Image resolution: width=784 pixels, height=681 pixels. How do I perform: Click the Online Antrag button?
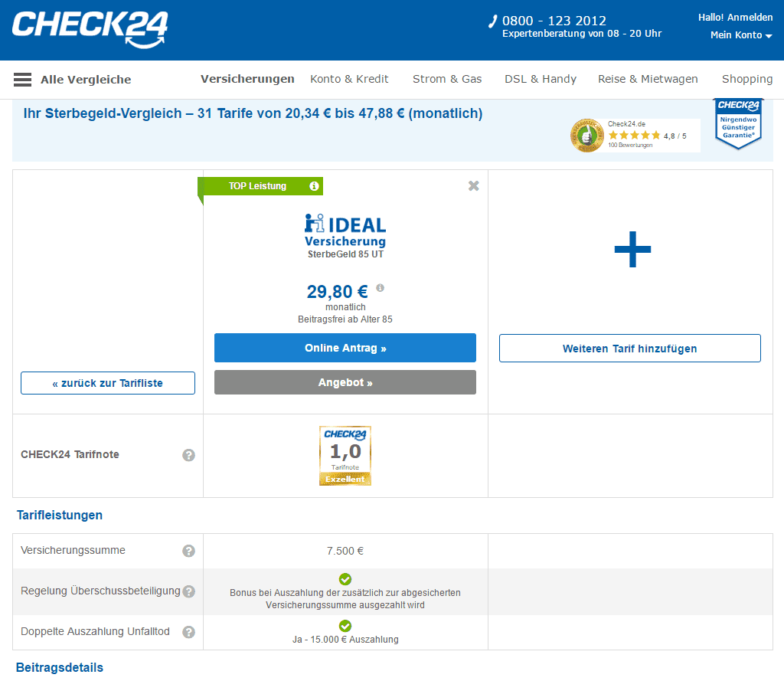coord(345,348)
